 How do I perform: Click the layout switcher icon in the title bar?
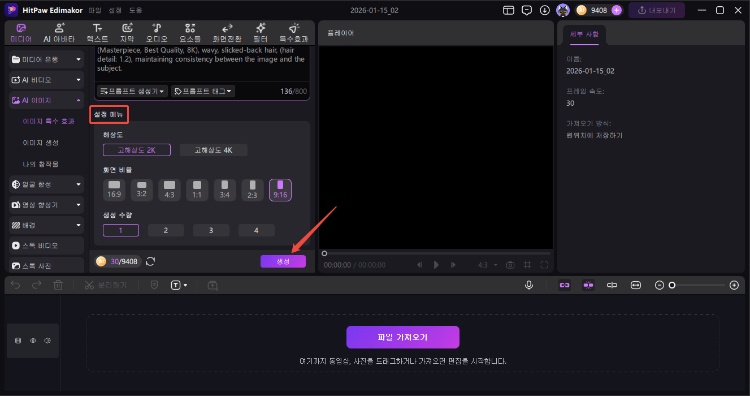click(508, 10)
